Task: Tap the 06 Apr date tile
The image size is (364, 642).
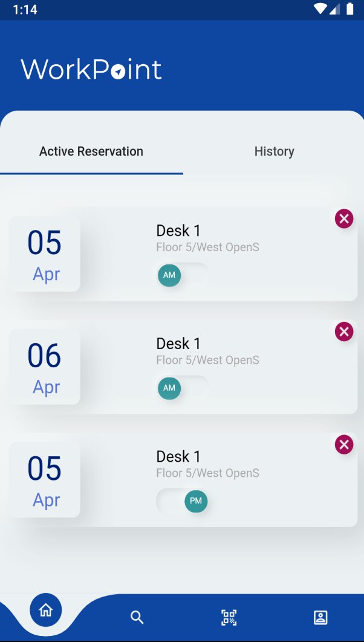Action: [x=44, y=366]
